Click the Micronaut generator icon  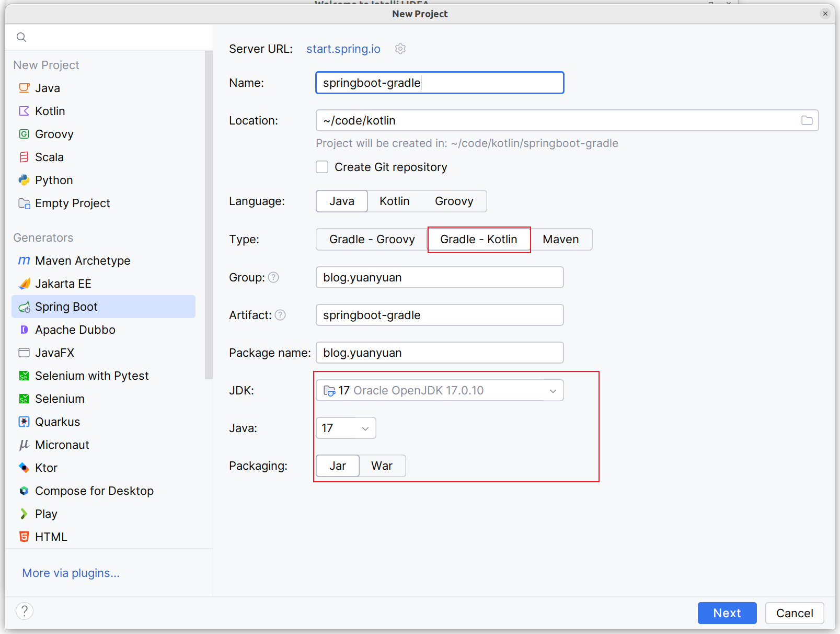click(24, 445)
